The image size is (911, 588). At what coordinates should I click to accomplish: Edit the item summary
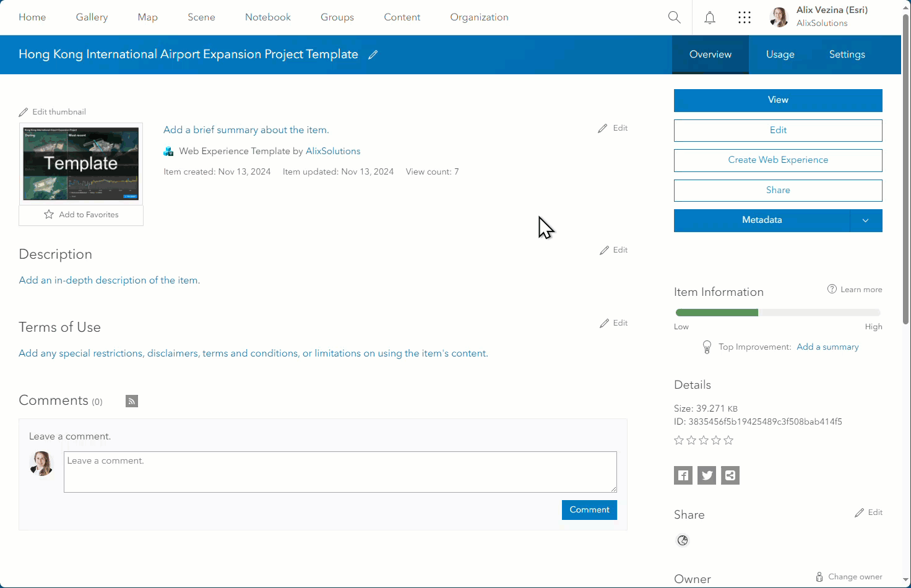613,128
